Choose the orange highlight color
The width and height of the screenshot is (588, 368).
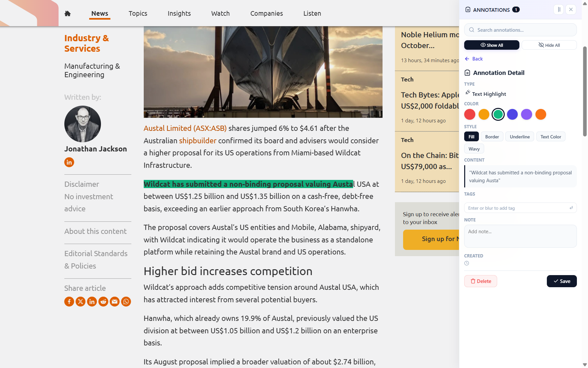pos(541,114)
